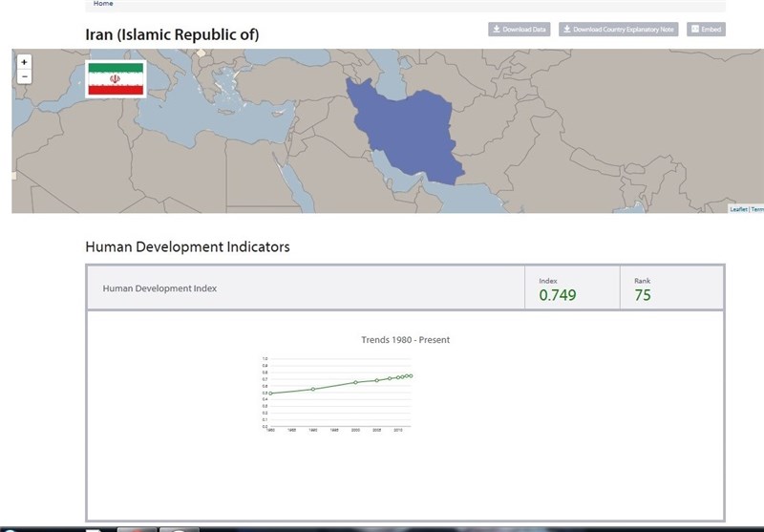Select the first 1980 data point on chart

(x=270, y=393)
